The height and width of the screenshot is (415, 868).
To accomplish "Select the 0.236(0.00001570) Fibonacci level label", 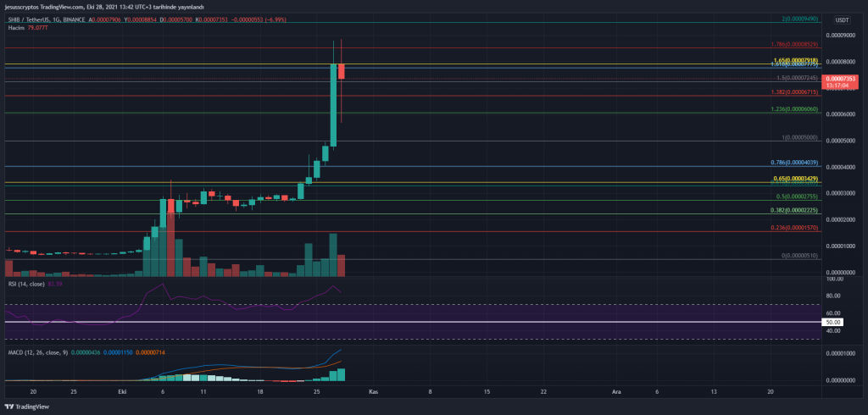I will click(x=795, y=228).
